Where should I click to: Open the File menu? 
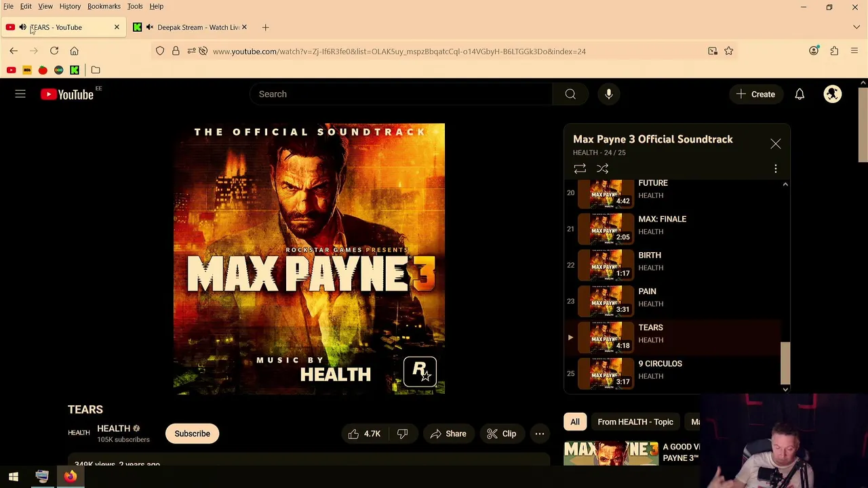point(8,6)
